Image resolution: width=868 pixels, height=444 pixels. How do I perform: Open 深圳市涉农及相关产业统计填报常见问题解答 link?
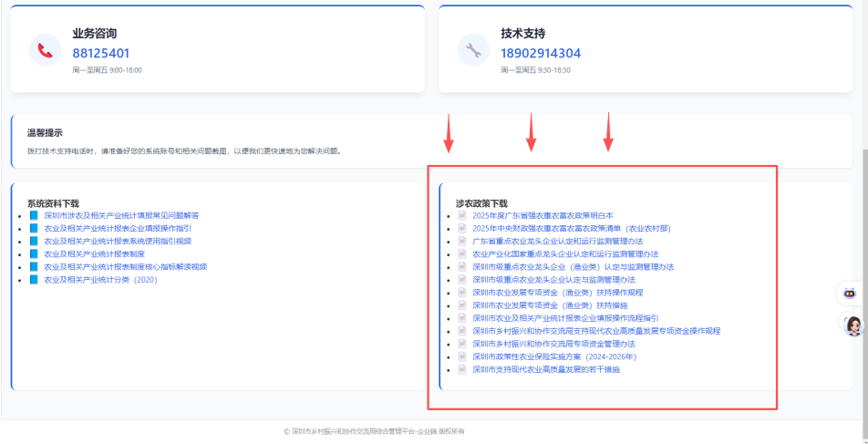[x=121, y=215]
